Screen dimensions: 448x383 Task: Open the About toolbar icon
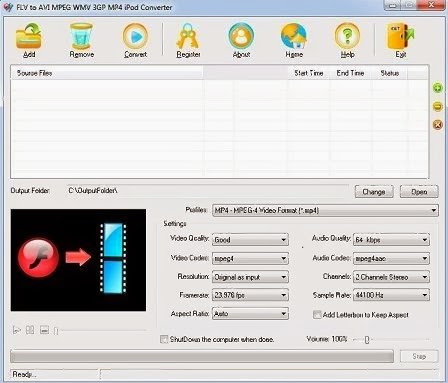pos(241,36)
